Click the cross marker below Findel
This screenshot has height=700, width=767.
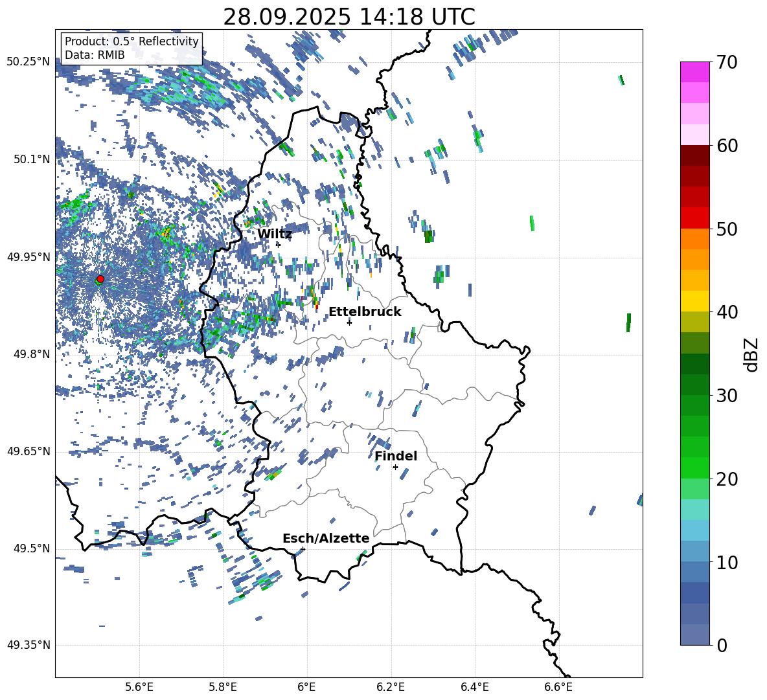point(395,468)
